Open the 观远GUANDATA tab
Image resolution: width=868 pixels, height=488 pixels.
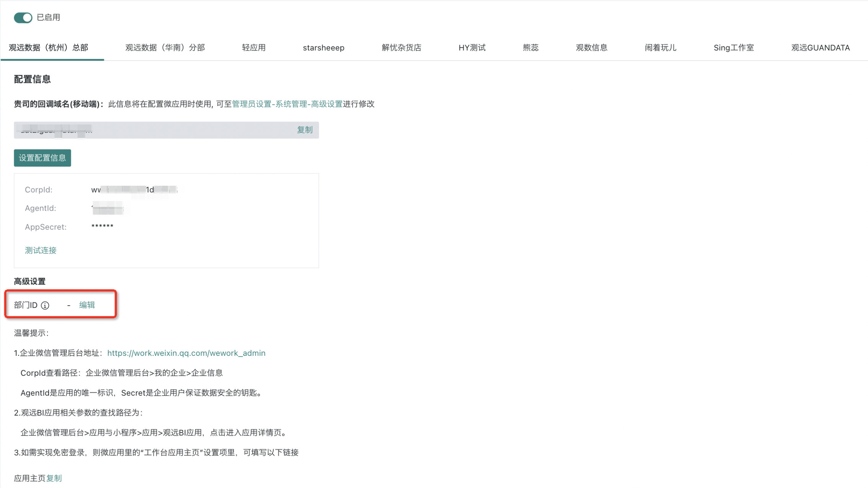(x=820, y=47)
